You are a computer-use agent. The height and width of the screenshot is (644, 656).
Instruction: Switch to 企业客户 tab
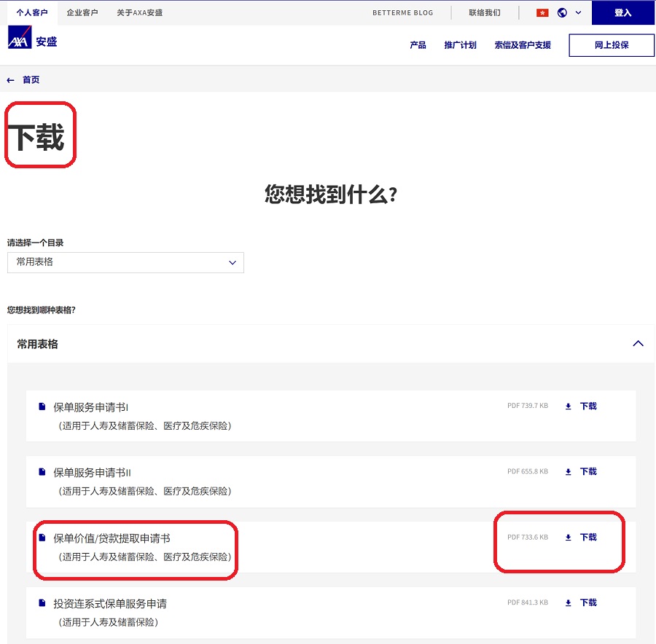[x=82, y=13]
